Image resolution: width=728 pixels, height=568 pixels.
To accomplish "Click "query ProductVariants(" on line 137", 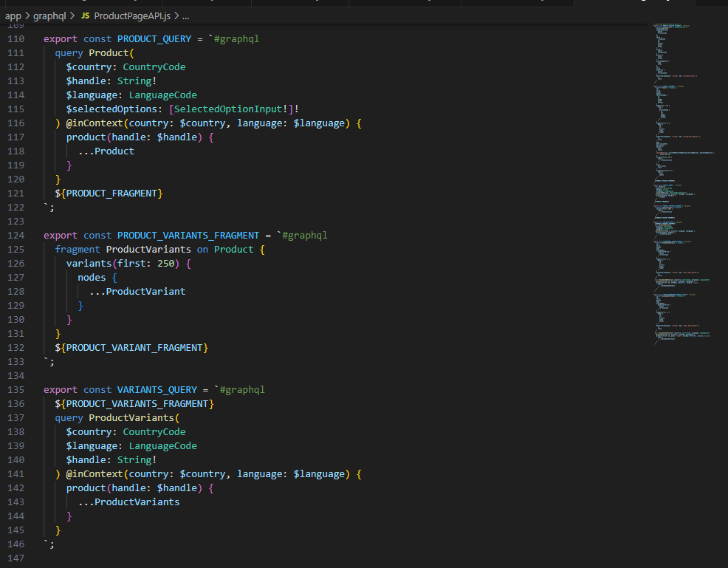I will coord(117,418).
